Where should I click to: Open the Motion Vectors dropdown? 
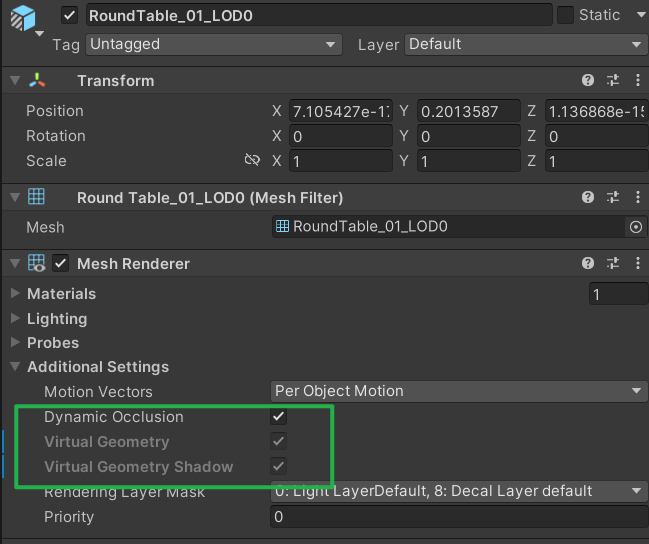pyautogui.click(x=458, y=391)
